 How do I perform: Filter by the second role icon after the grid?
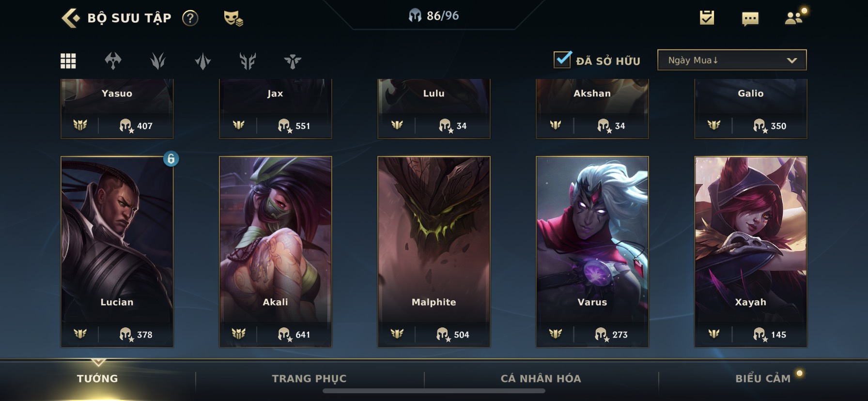pyautogui.click(x=158, y=61)
